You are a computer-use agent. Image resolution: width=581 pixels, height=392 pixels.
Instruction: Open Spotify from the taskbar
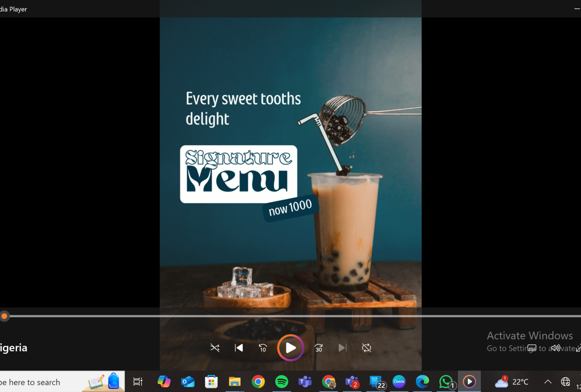[282, 382]
